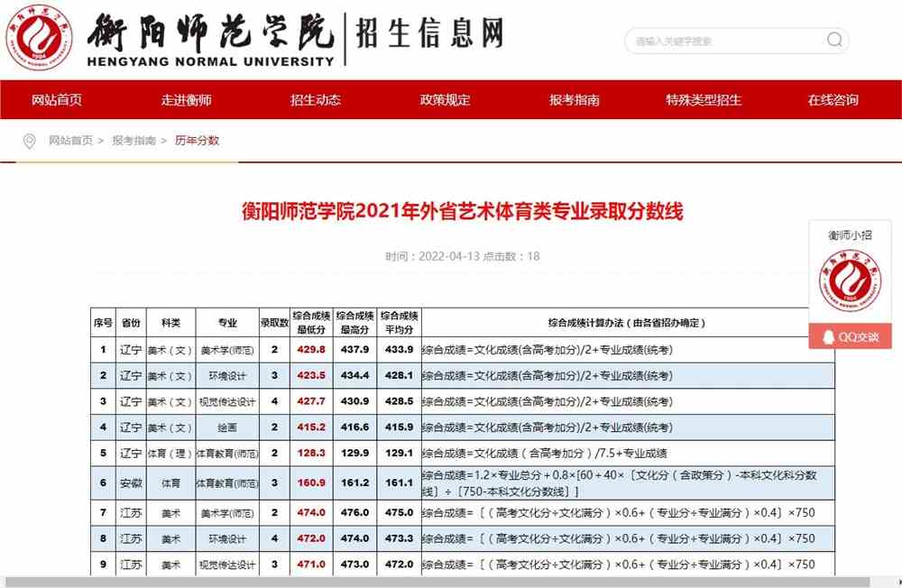Click the highest score 437.9 cell

coord(354,349)
